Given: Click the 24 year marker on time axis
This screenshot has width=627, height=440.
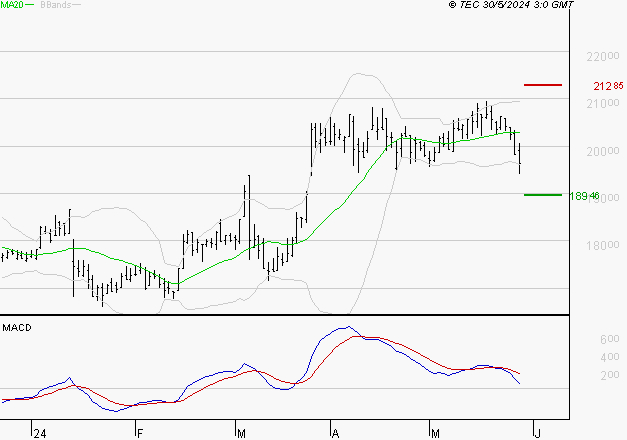Looking at the screenshot, I should point(40,434).
